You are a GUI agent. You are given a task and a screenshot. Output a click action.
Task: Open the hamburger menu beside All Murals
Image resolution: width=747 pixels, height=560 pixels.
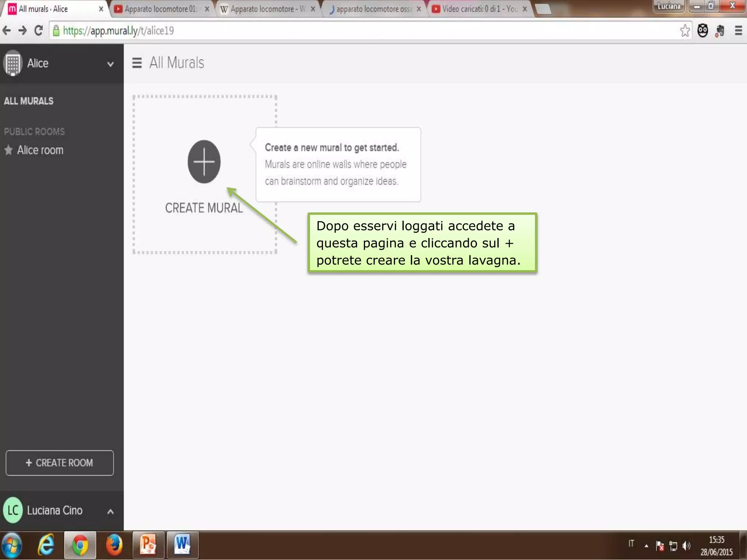137,63
